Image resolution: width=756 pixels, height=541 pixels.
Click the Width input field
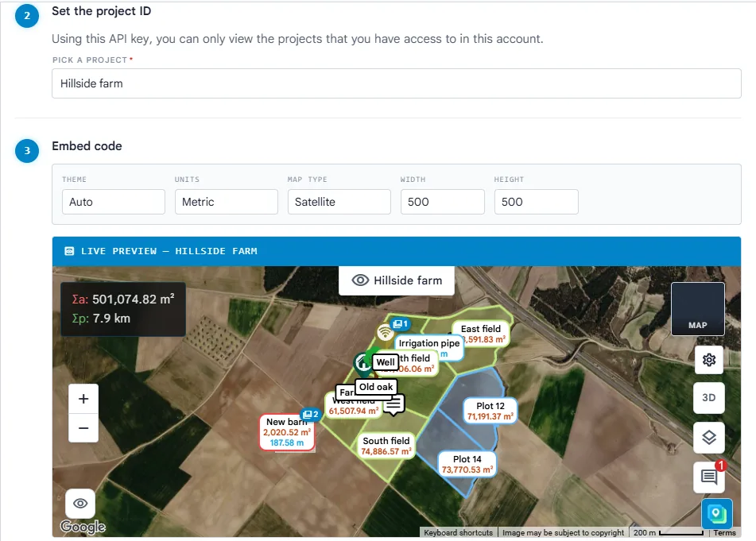tap(443, 202)
